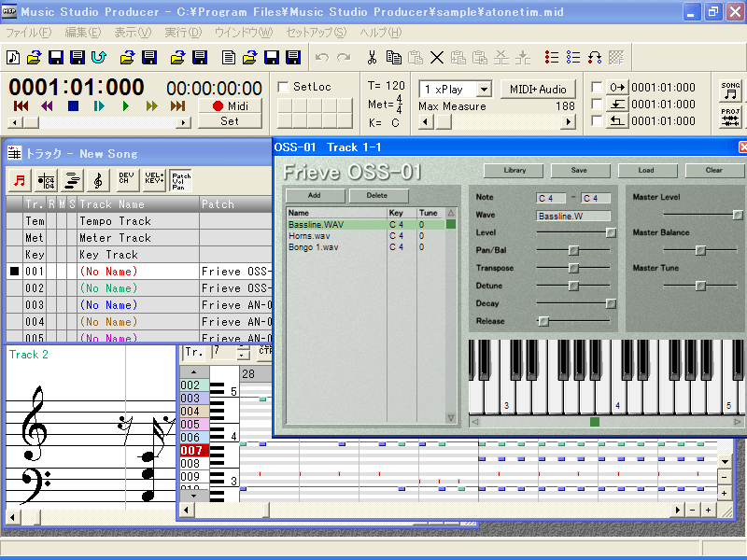Click the Add button for wave list
747x560 pixels.
coord(314,196)
